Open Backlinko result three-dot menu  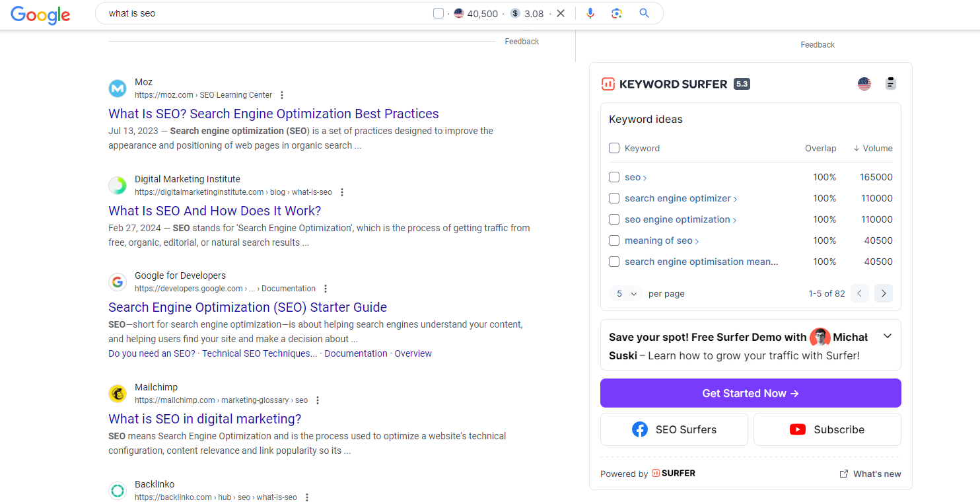(307, 497)
